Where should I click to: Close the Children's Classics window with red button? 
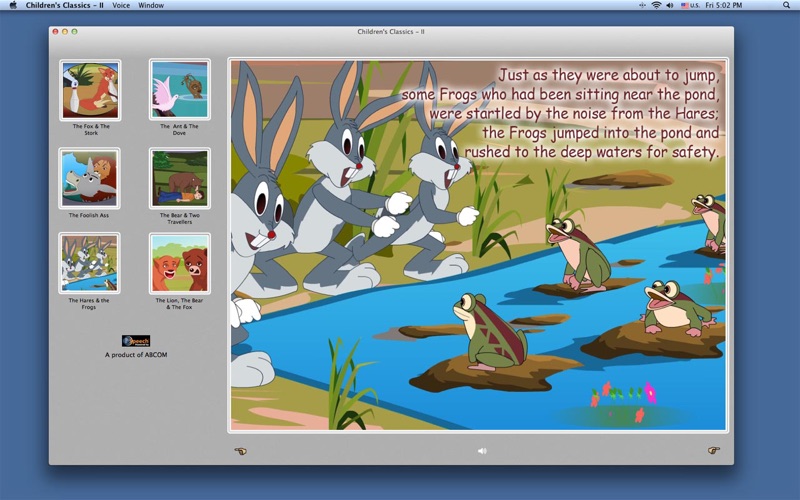(56, 32)
